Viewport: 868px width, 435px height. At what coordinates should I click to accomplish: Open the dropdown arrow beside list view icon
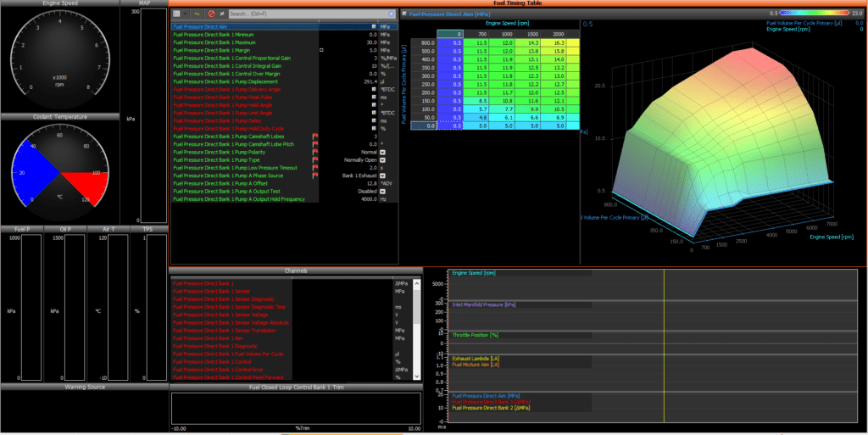pos(185,14)
